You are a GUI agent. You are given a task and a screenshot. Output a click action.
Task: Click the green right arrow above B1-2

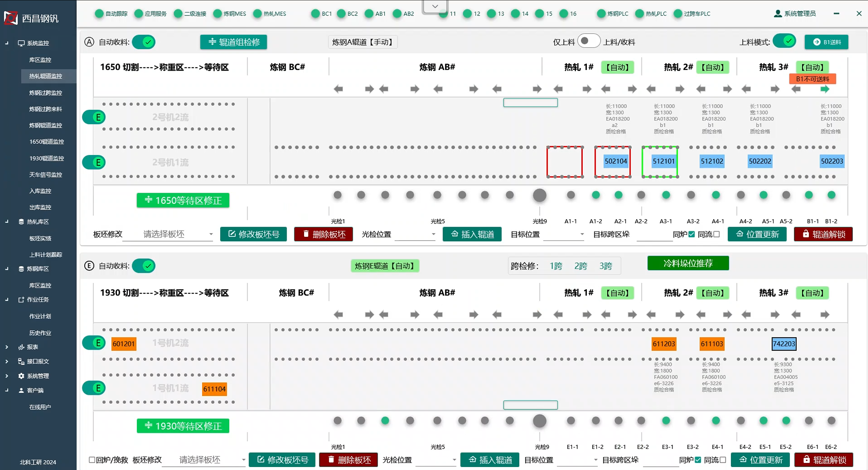(824, 89)
